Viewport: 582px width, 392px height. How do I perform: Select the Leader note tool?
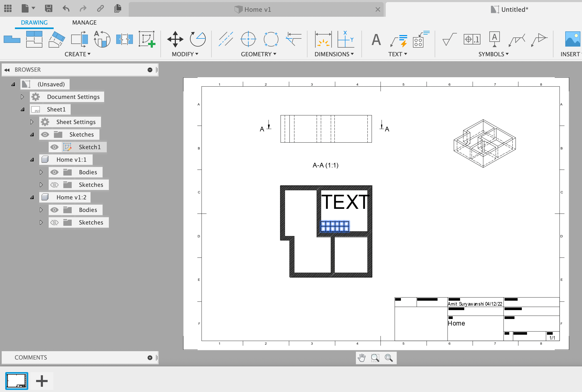pyautogui.click(x=399, y=40)
